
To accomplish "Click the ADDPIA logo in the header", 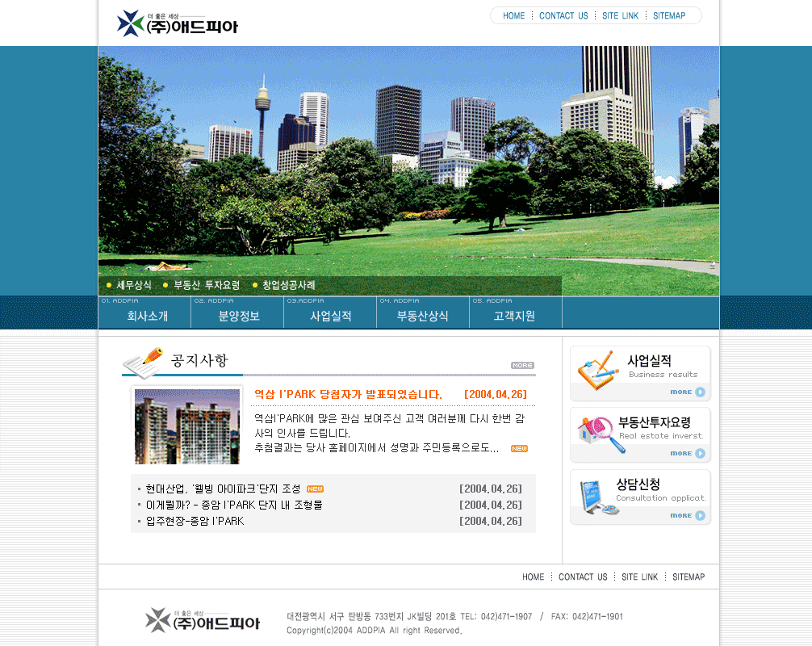I will (x=178, y=23).
